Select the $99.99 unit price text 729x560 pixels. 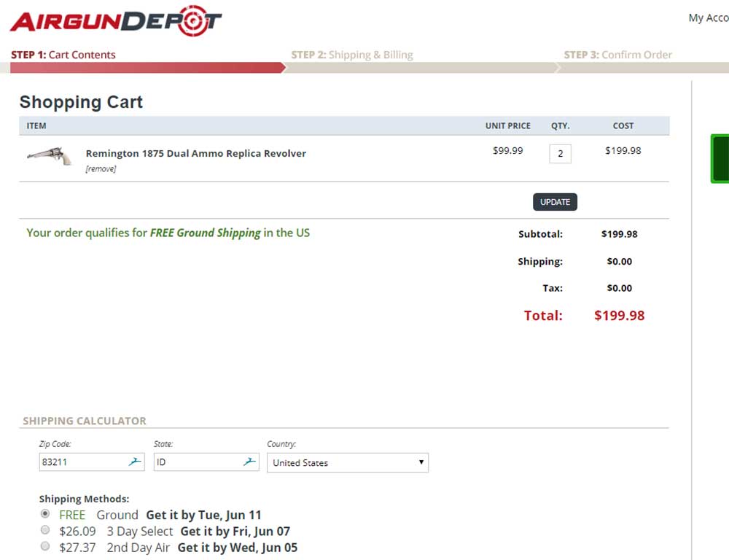click(x=507, y=151)
